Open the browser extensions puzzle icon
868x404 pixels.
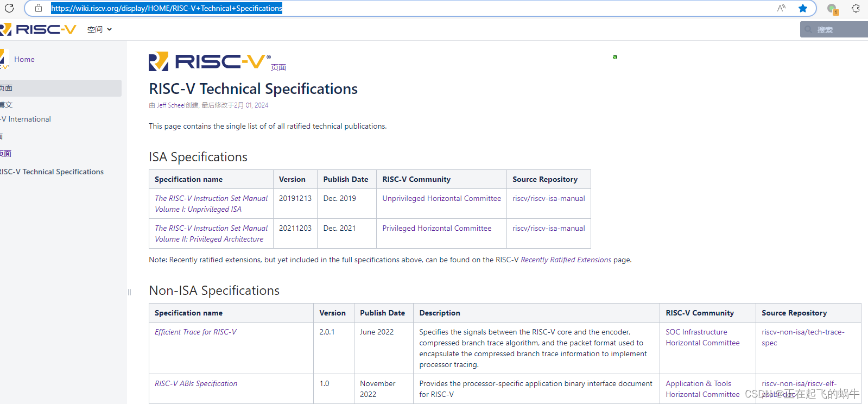point(856,8)
